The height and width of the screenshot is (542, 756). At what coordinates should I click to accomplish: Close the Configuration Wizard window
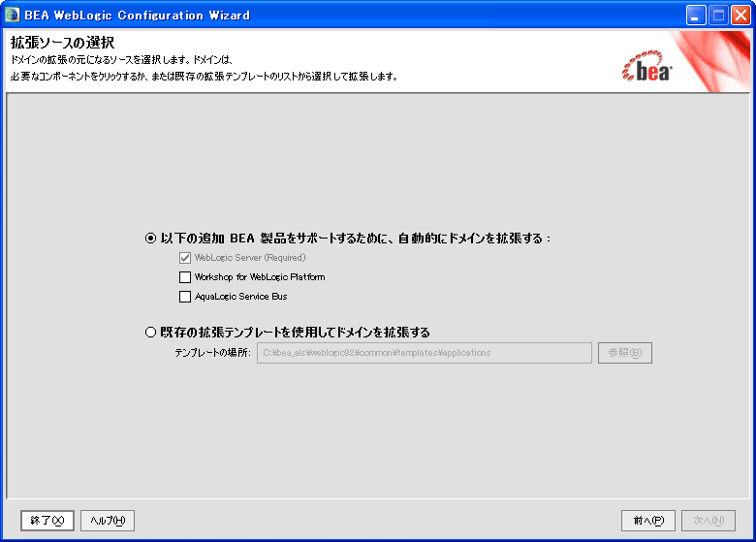(x=740, y=16)
